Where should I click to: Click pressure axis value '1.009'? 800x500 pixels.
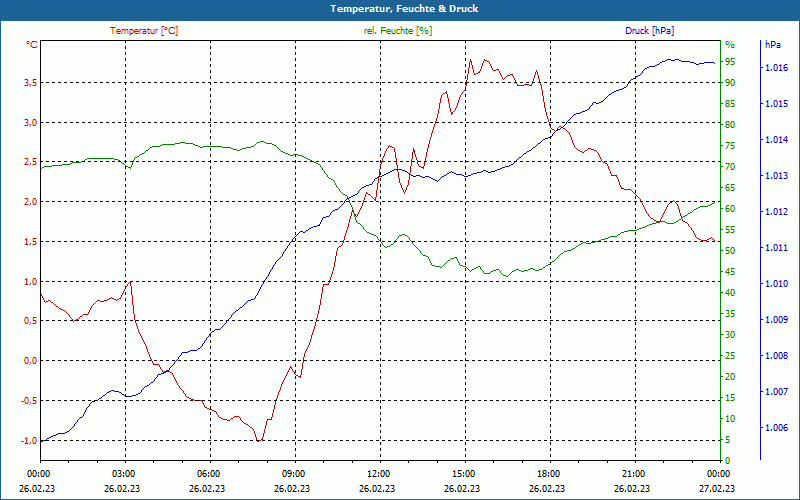(777, 320)
